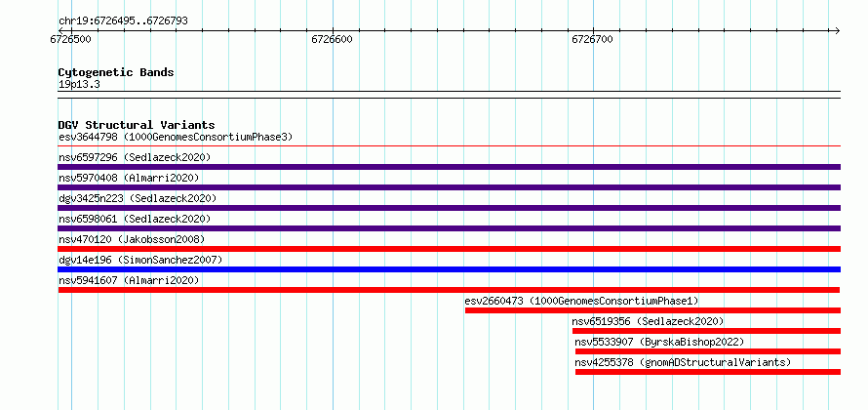Click the chr19:6726495..6726793 region label
868x410 pixels.
[x=123, y=21]
